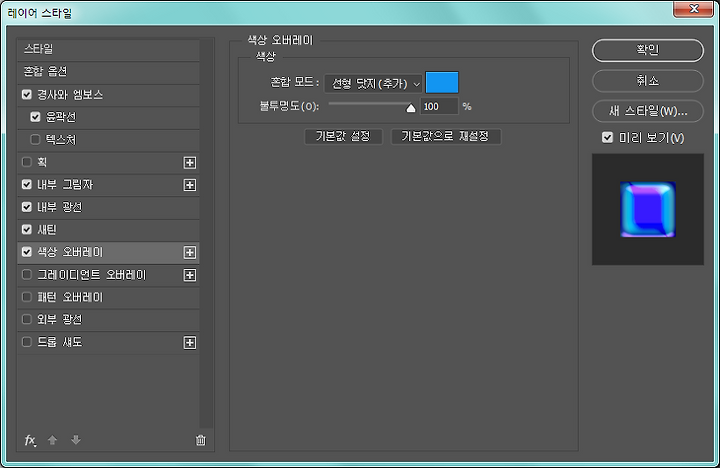Add another 획 effect with plus icon
This screenshot has height=468, width=720.
[x=190, y=163]
